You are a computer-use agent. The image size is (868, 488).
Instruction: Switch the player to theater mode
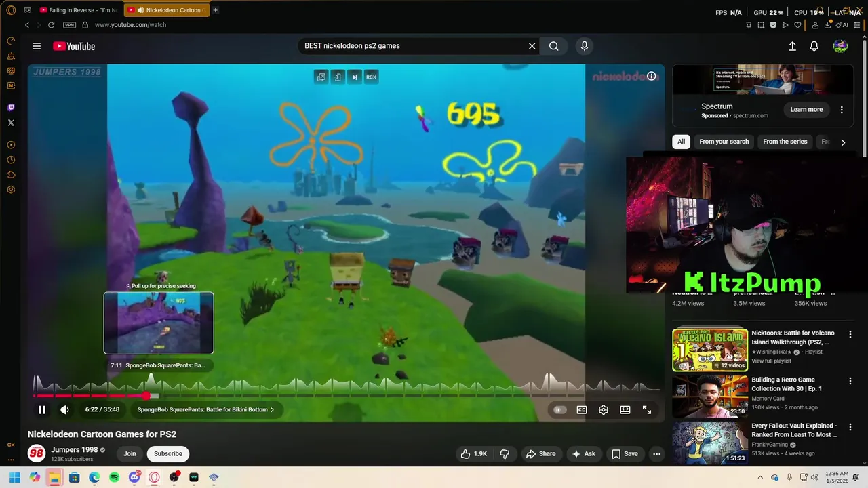click(625, 409)
